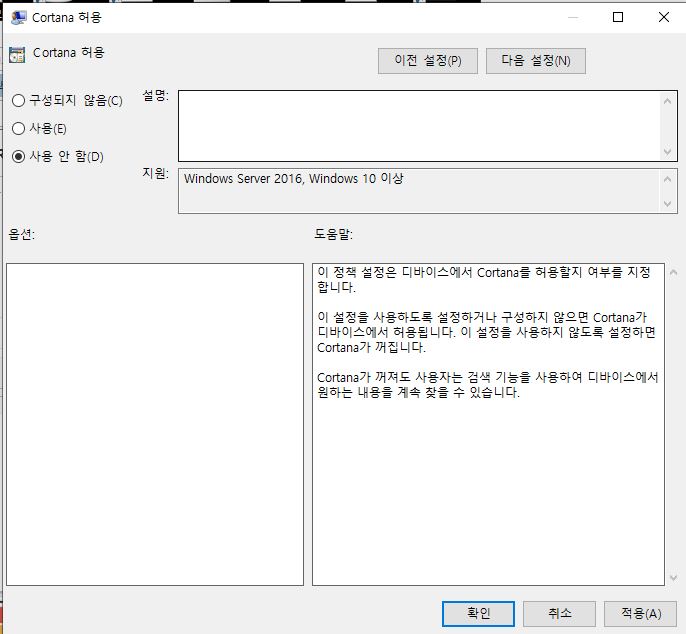Cancel with the 취소 button

[559, 613]
